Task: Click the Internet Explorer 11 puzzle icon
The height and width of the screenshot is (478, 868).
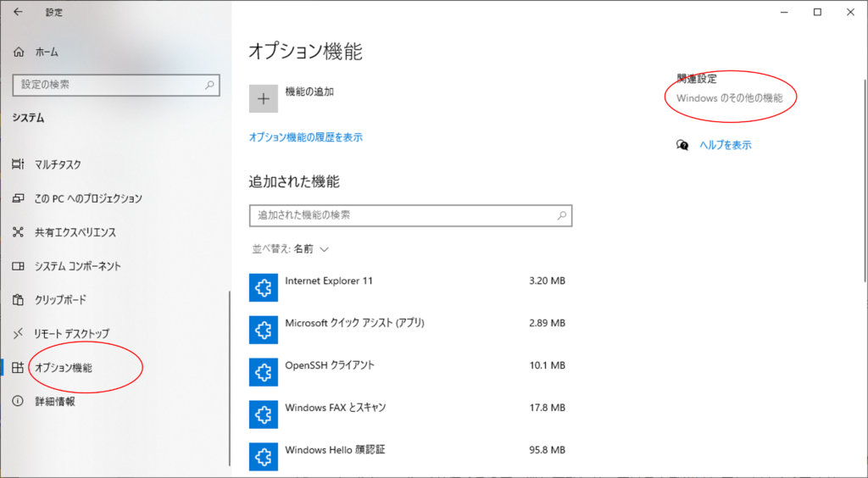Action: pos(263,288)
